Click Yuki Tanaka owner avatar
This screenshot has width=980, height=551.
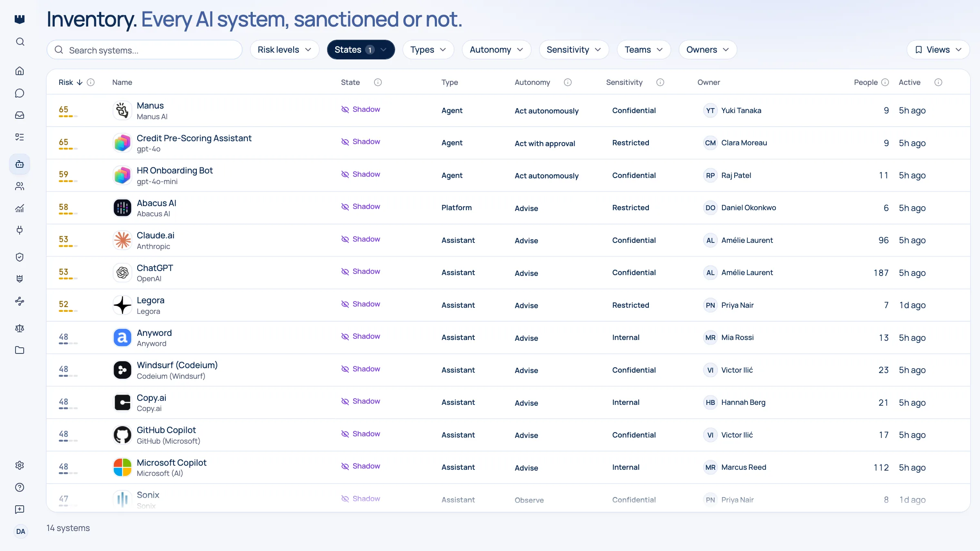[x=710, y=111]
